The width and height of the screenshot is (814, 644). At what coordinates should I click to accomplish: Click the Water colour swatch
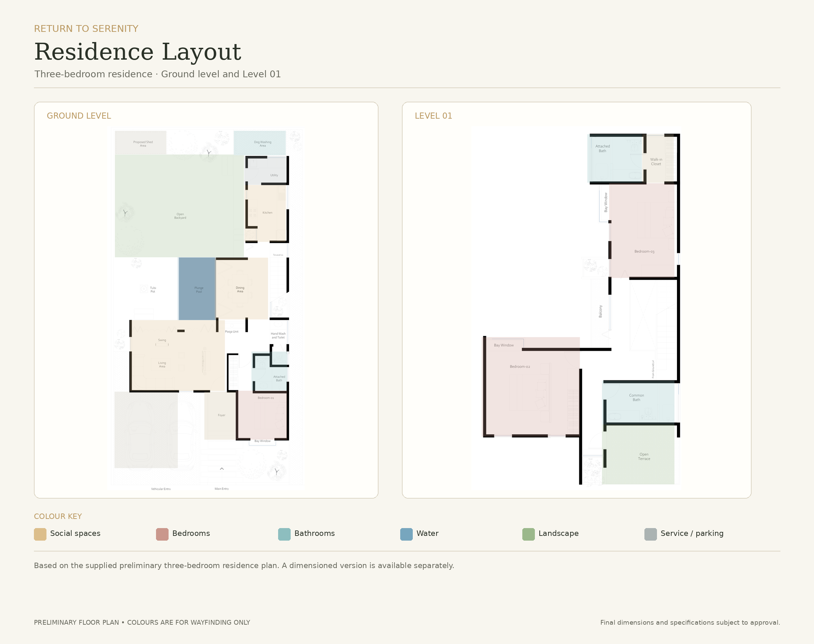pyautogui.click(x=406, y=534)
